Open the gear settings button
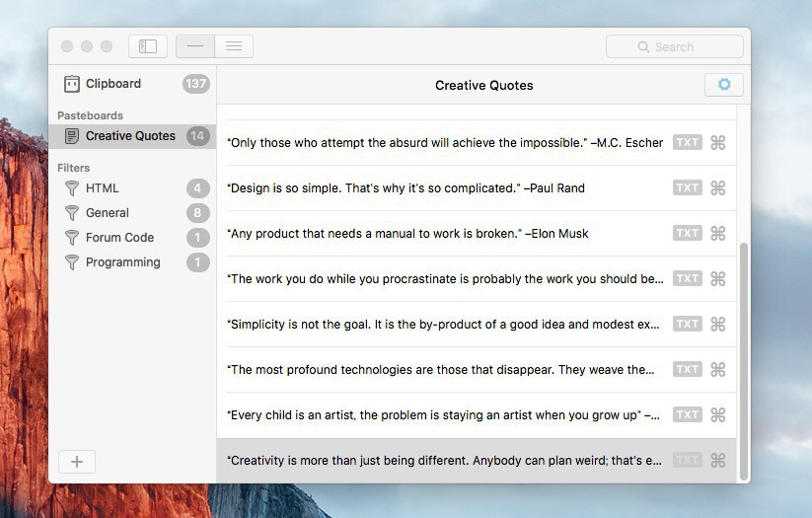Screen dimensions: 812x518 click(724, 85)
